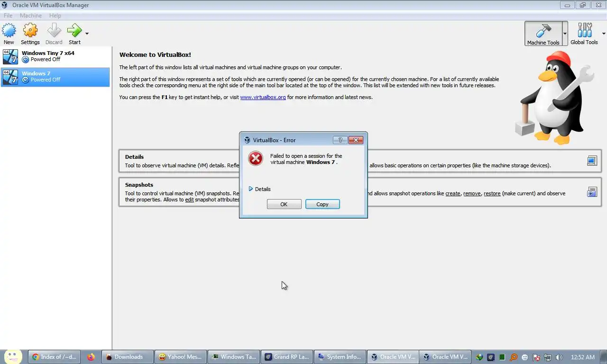Click the smiley Start orb on taskbar
Image resolution: width=607 pixels, height=364 pixels.
(x=13, y=356)
